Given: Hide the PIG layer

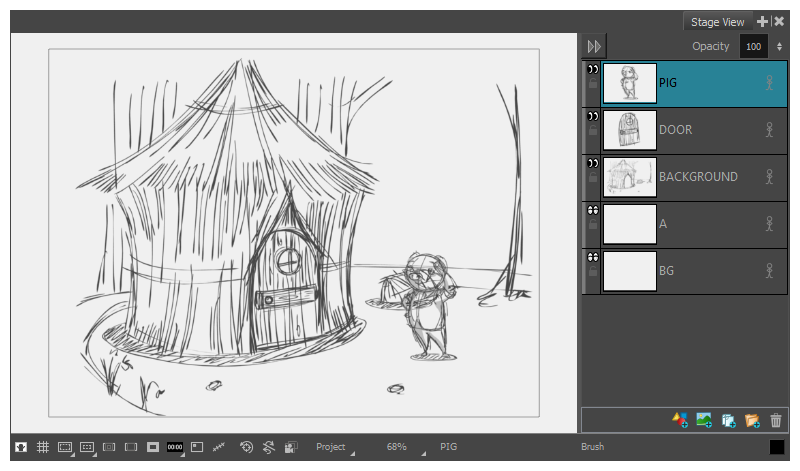Looking at the screenshot, I should pos(592,70).
